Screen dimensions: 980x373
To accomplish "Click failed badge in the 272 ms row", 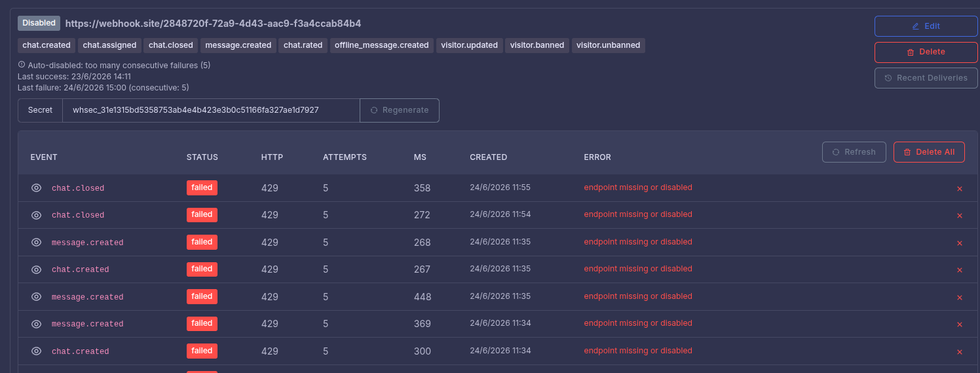I will coord(202,214).
